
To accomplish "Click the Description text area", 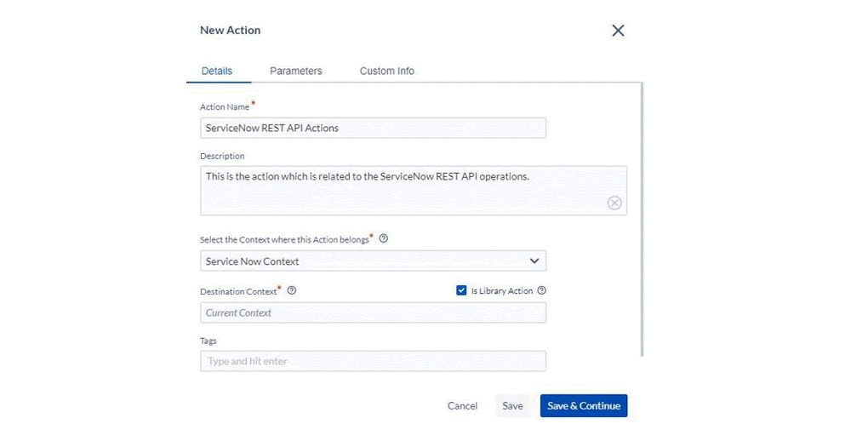I will (414, 190).
